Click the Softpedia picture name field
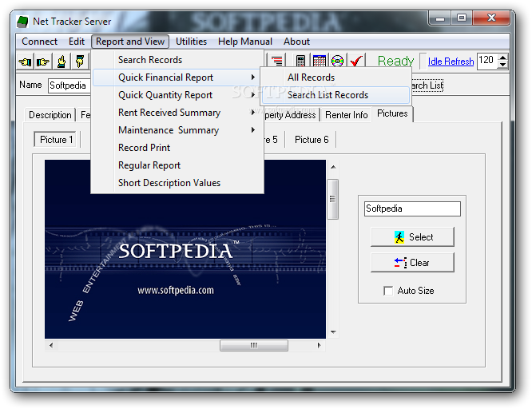This screenshot has height=409, width=532. coord(412,208)
